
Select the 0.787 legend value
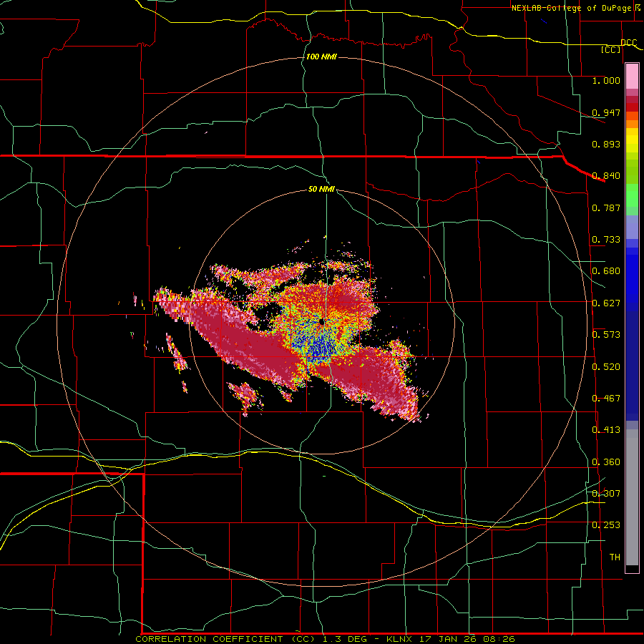point(606,208)
